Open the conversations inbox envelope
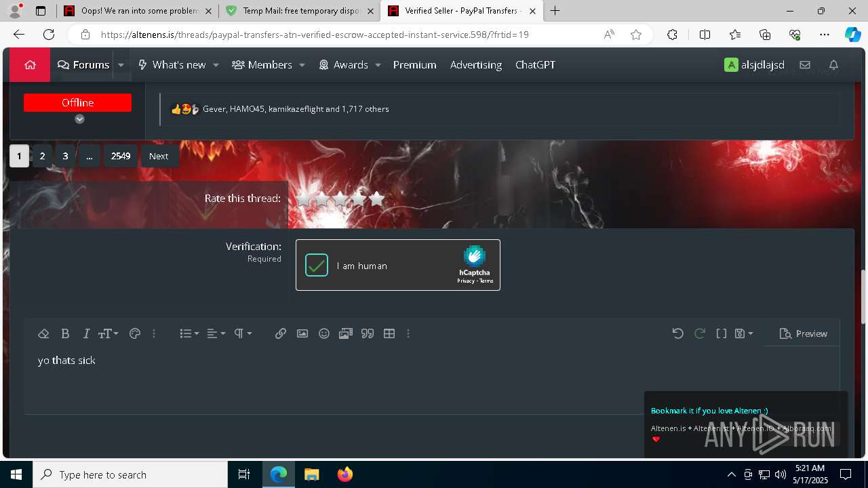 coord(805,65)
